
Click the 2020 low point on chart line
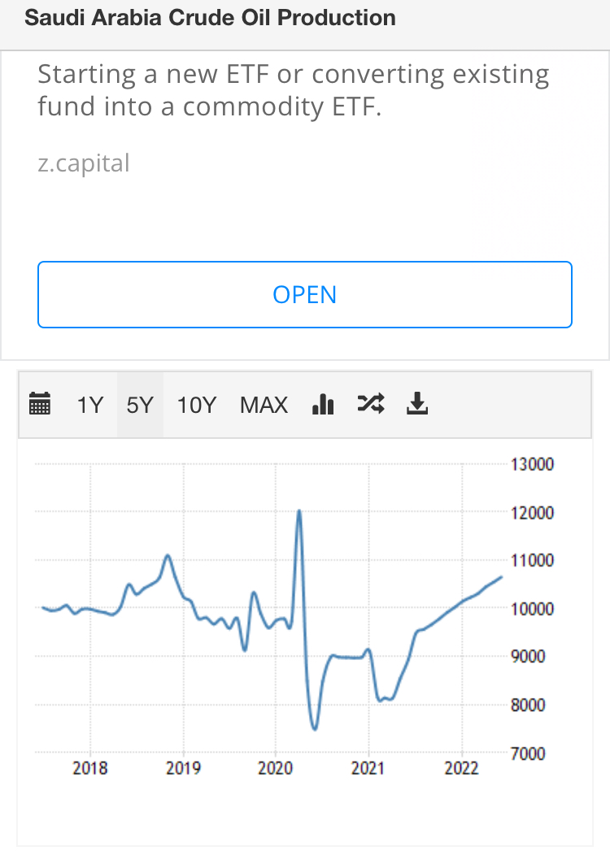pyautogui.click(x=315, y=728)
